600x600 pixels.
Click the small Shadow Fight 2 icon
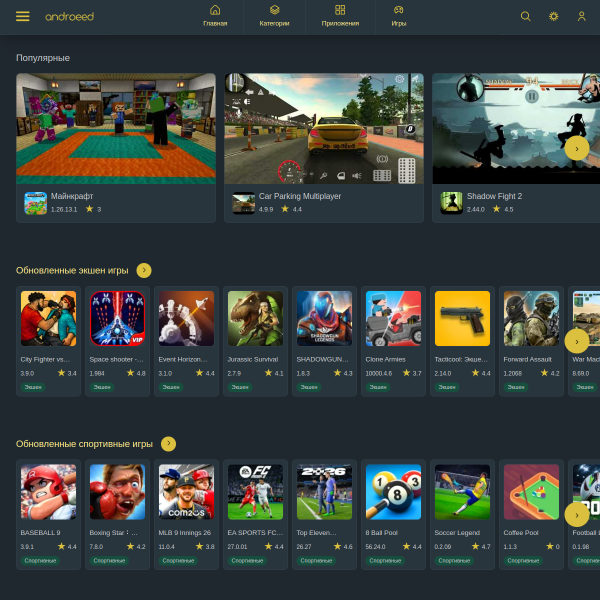coord(452,203)
